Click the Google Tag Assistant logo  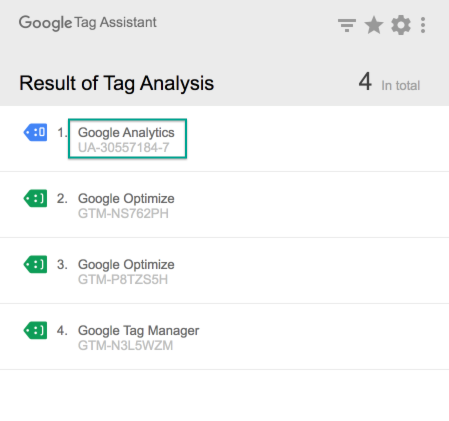tap(87, 23)
